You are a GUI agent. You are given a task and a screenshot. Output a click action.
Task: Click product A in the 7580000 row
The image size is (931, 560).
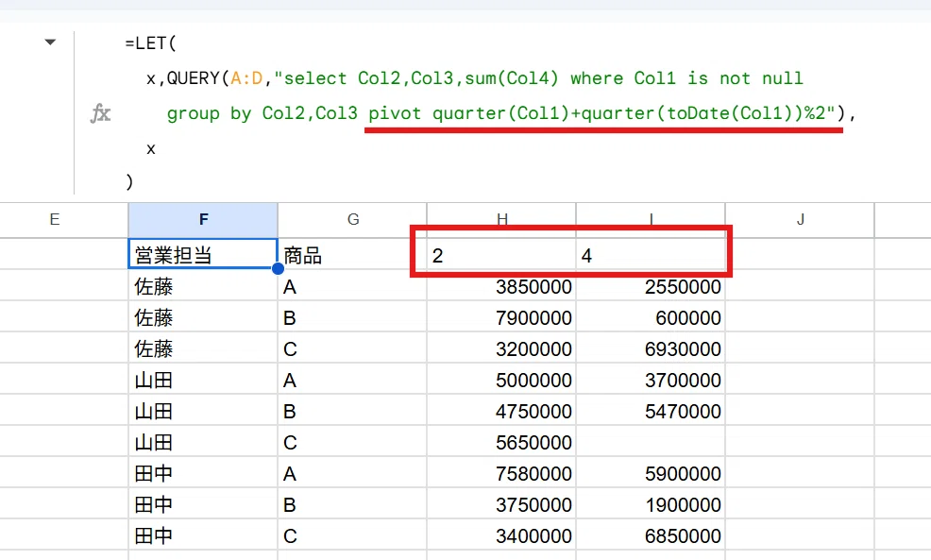353,473
